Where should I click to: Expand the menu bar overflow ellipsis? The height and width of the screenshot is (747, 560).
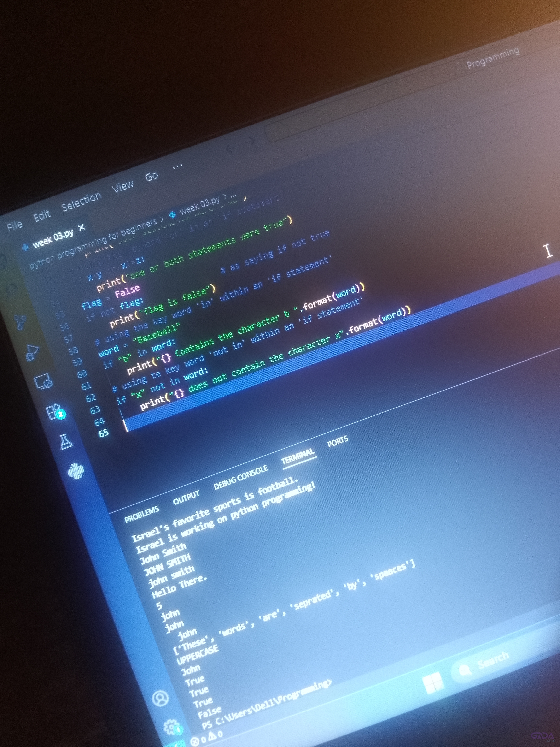[x=178, y=166]
